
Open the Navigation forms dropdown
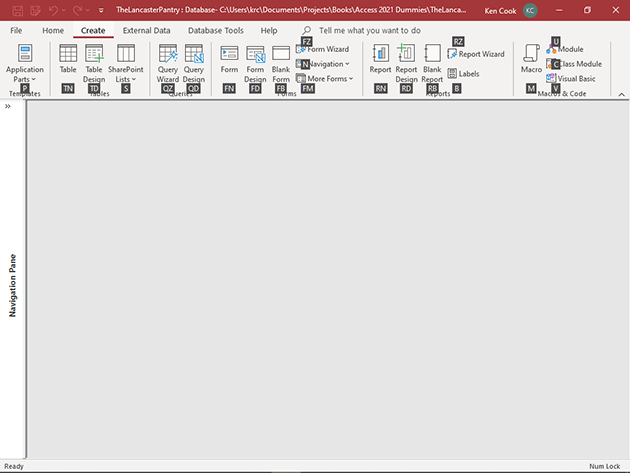[328, 64]
